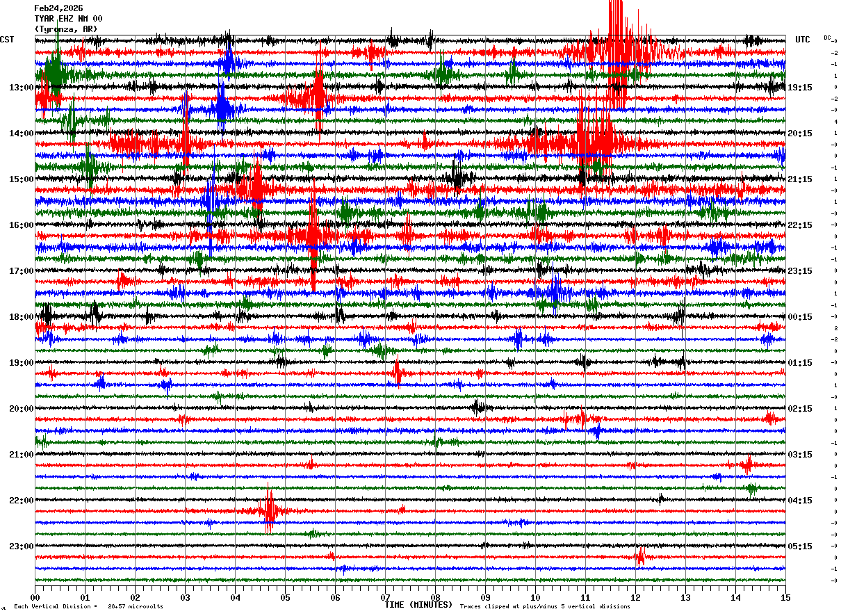Click the DC offset column header
The height and width of the screenshot is (616, 841).
827,38
